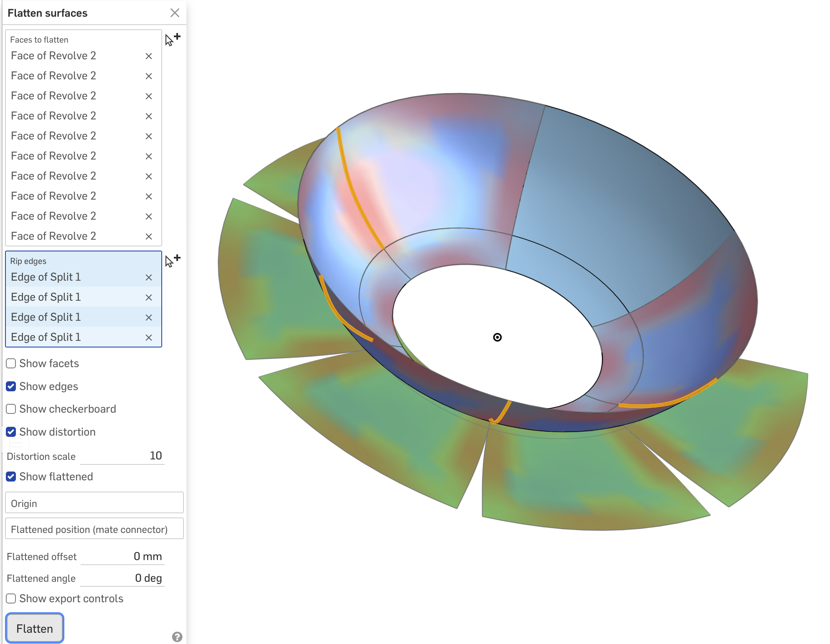Expand Show export controls option
830x644 pixels.
[11, 598]
